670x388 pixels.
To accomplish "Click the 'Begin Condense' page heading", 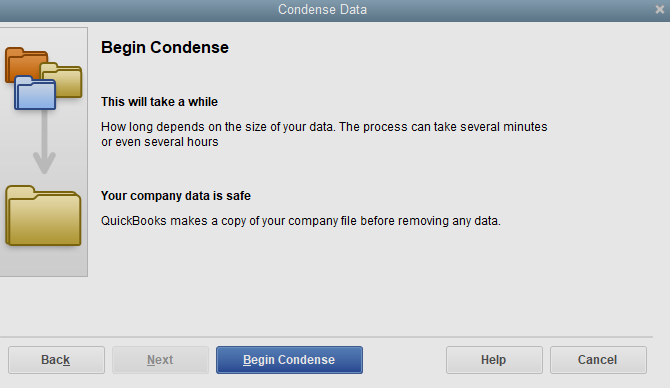I will click(x=165, y=47).
